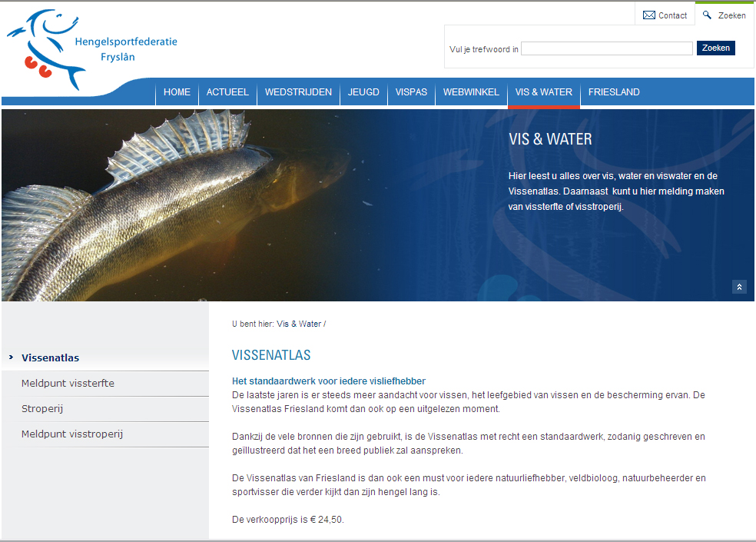Open the VISPAS page
Image resolution: width=756 pixels, height=542 pixels.
(411, 92)
